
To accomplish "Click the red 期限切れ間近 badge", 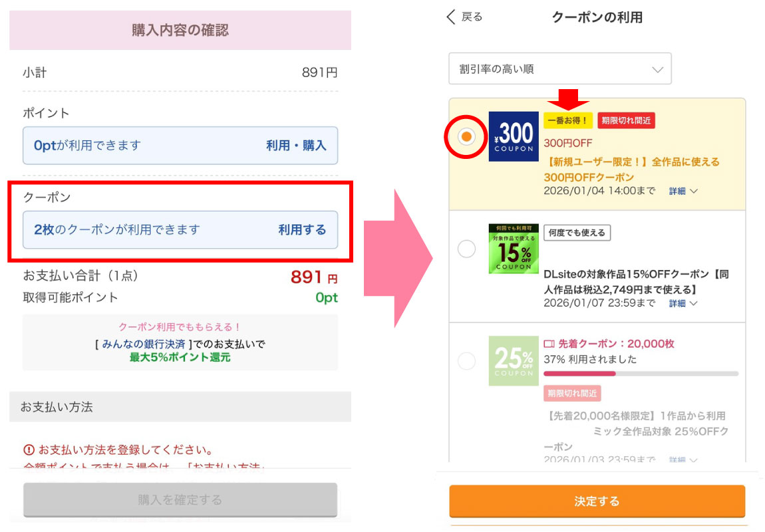I will pos(626,120).
